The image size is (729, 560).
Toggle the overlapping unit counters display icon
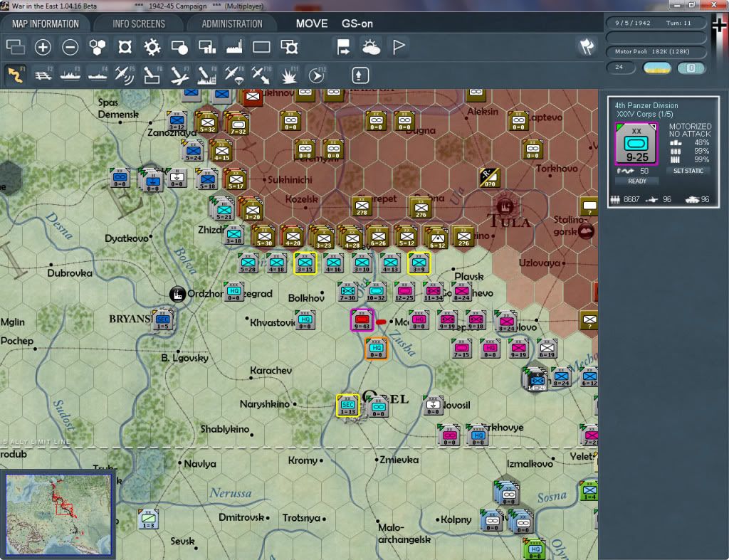(16, 47)
